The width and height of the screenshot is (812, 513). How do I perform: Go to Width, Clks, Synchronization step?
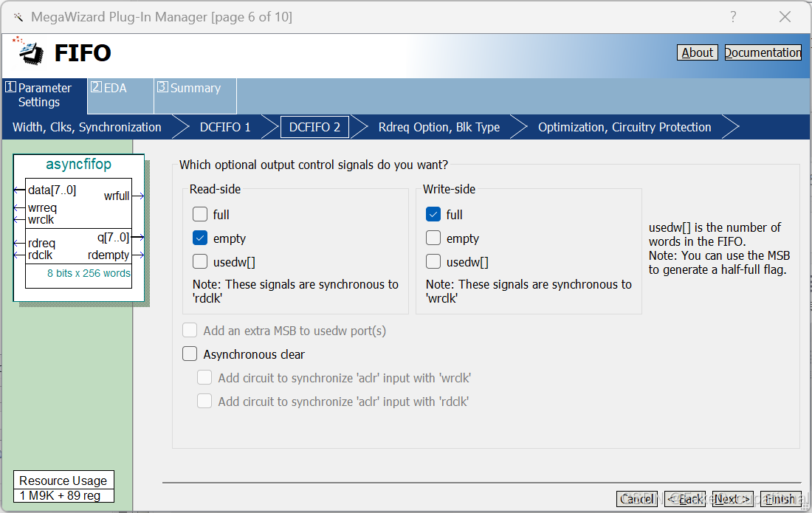click(87, 128)
